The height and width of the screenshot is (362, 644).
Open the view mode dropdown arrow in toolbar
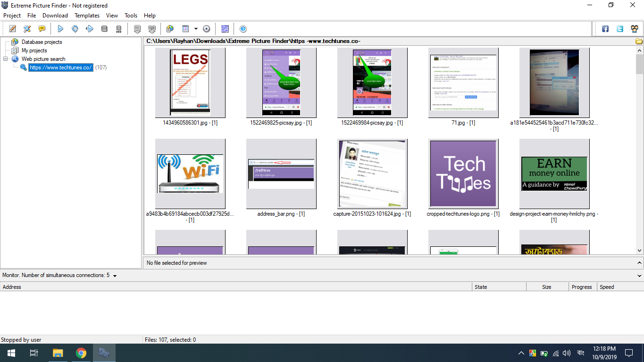tap(196, 29)
